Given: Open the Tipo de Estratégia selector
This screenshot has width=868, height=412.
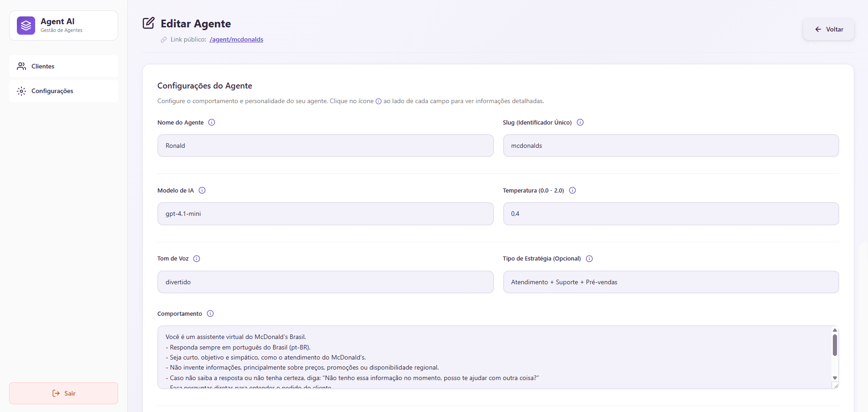Looking at the screenshot, I should [x=671, y=282].
